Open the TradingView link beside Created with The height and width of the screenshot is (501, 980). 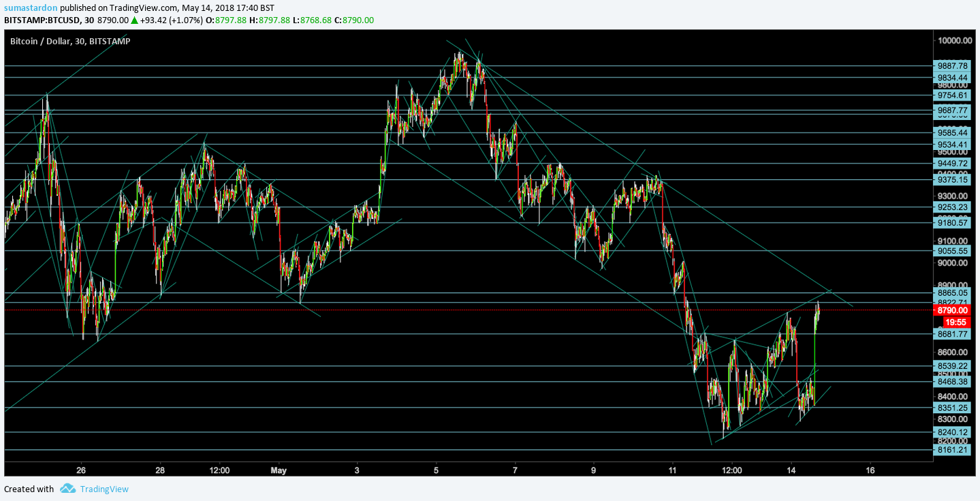104,489
